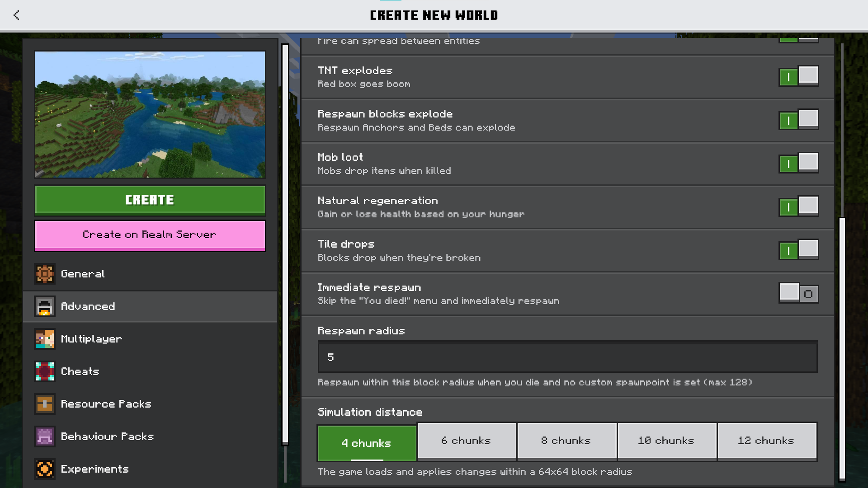Click the Advanced furnace icon
The width and height of the screenshot is (868, 488).
[45, 306]
